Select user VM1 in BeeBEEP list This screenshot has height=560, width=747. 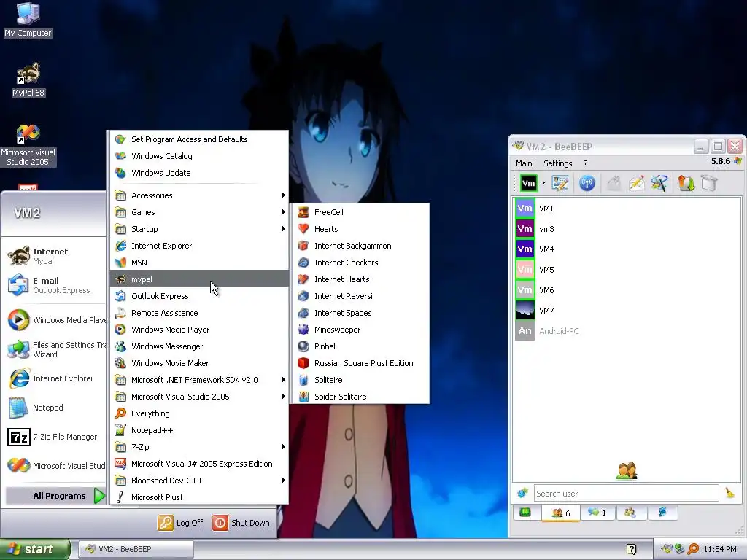(627, 209)
